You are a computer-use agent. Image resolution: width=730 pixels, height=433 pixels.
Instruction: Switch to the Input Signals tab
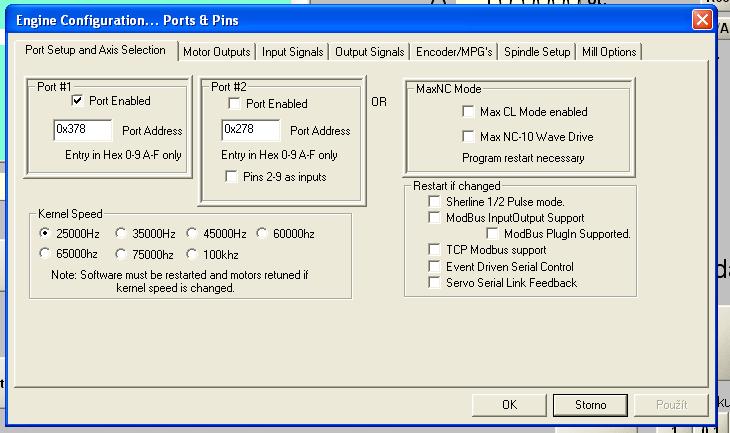point(292,52)
